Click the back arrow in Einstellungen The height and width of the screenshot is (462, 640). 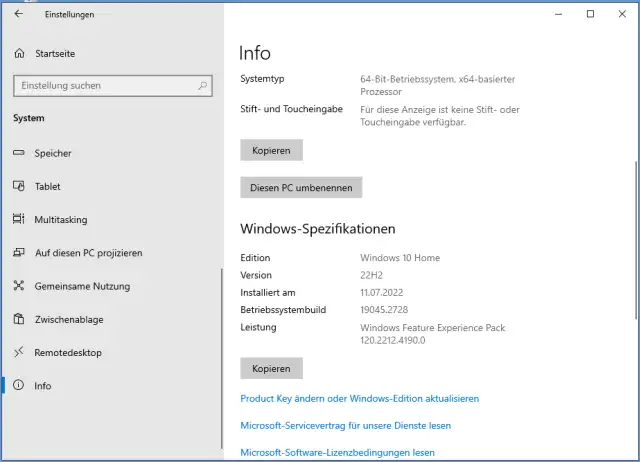pos(18,14)
